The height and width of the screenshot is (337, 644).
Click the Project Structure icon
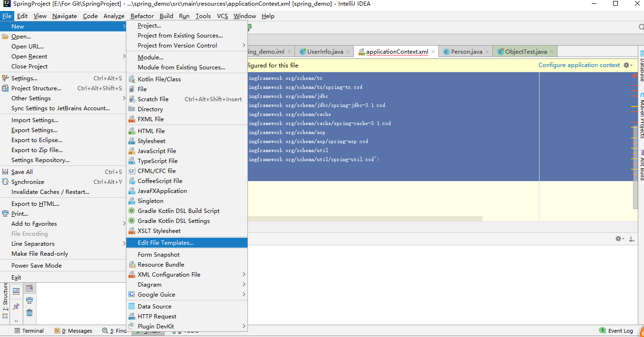[5, 88]
